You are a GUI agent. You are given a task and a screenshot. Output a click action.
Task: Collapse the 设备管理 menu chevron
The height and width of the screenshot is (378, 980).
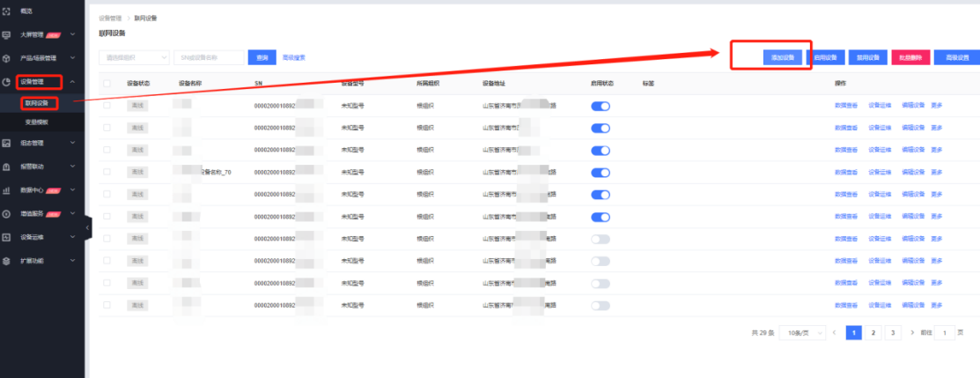click(x=72, y=82)
